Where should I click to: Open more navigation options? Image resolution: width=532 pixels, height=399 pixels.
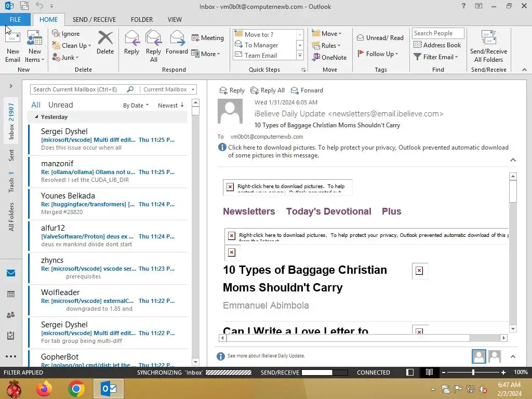click(x=11, y=356)
